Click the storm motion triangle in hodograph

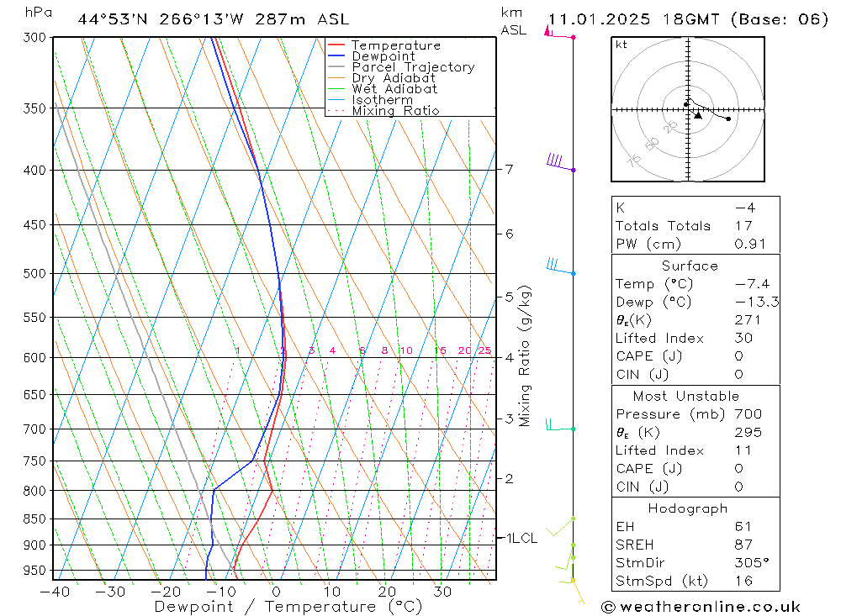pos(698,115)
